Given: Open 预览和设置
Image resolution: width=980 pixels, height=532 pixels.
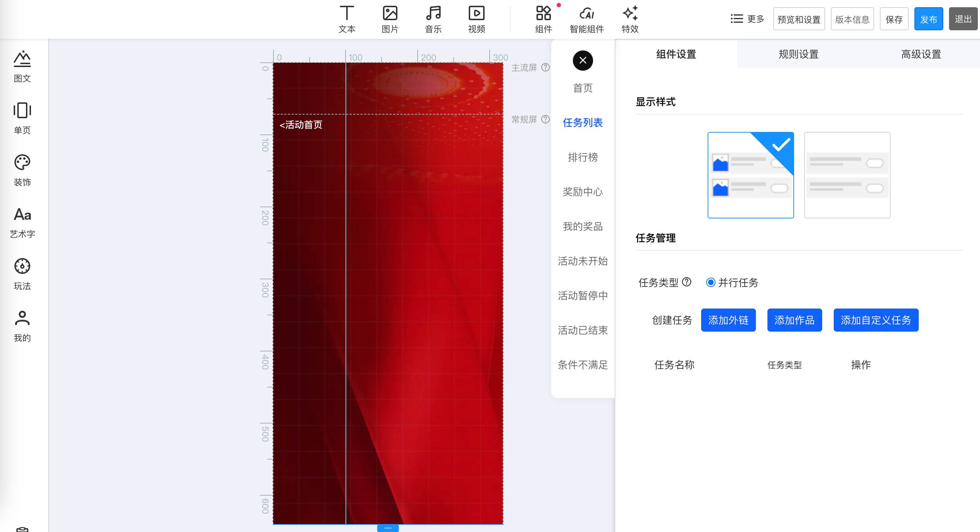Looking at the screenshot, I should point(798,19).
